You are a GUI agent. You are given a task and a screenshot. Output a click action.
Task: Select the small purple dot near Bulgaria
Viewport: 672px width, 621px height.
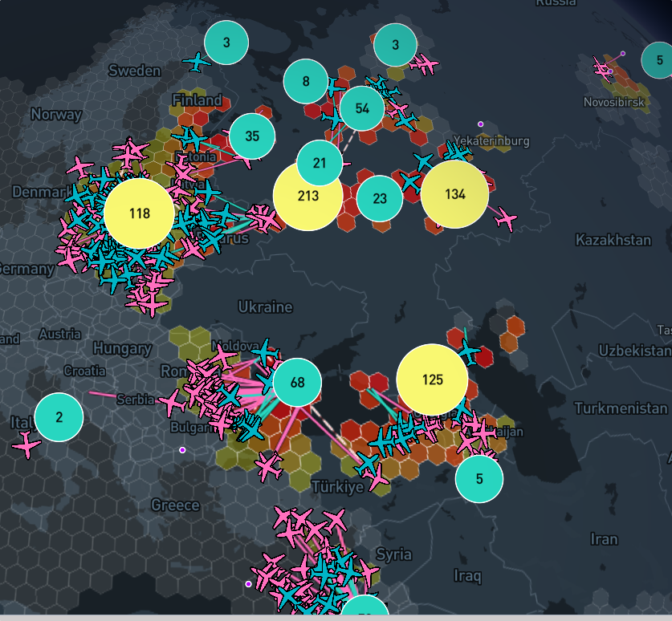point(182,450)
